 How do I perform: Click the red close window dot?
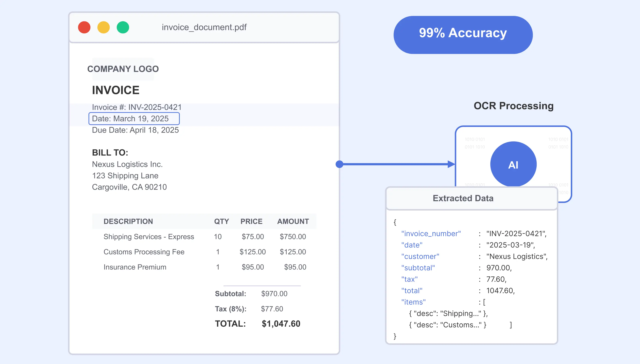coord(84,27)
